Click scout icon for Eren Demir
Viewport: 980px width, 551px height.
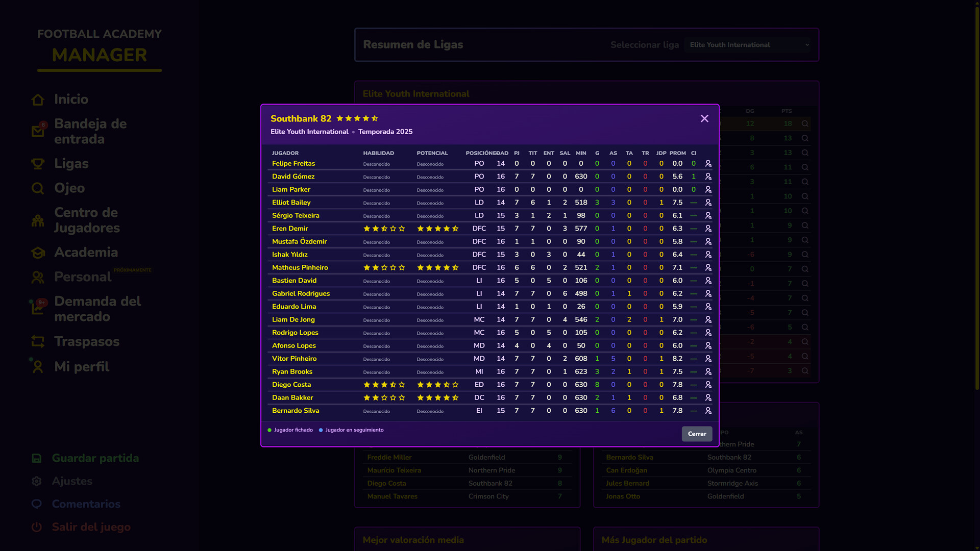708,229
